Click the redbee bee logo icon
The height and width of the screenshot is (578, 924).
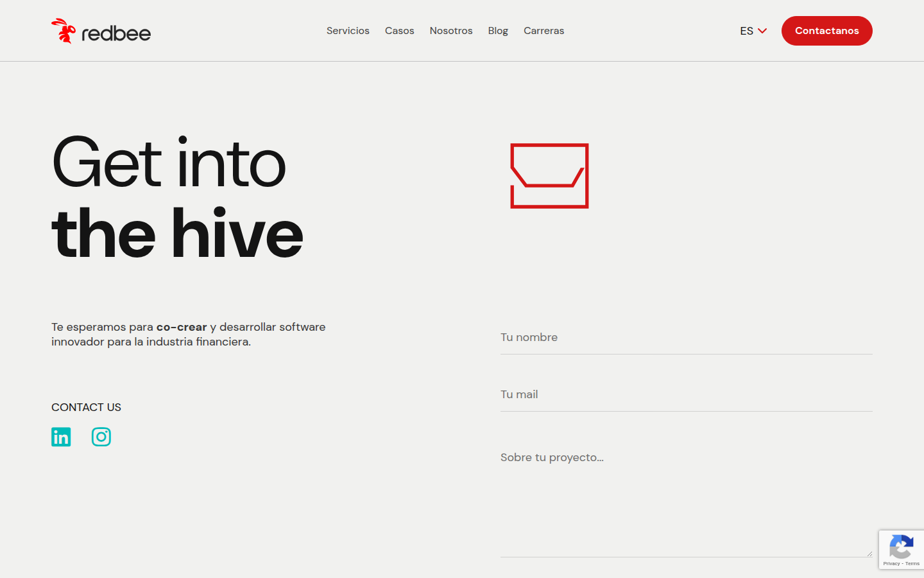pyautogui.click(x=63, y=31)
